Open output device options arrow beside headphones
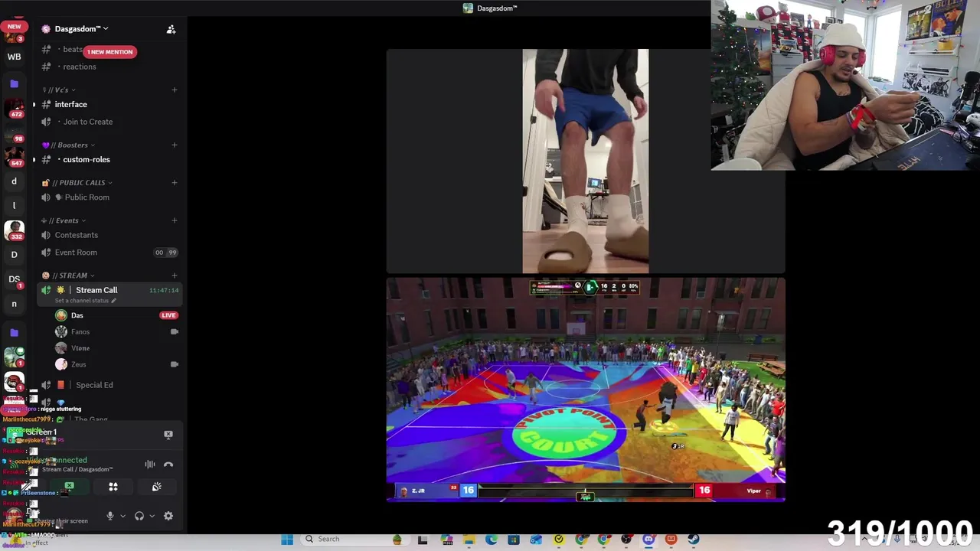This screenshot has width=980, height=551. [x=152, y=516]
